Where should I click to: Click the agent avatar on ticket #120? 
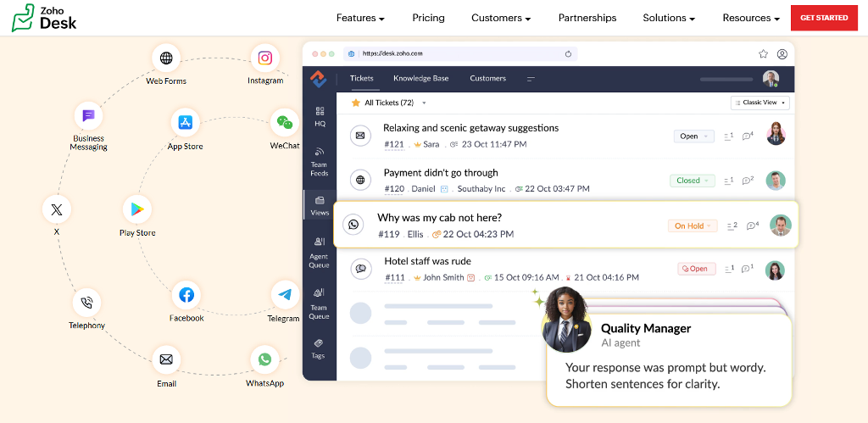click(x=776, y=181)
